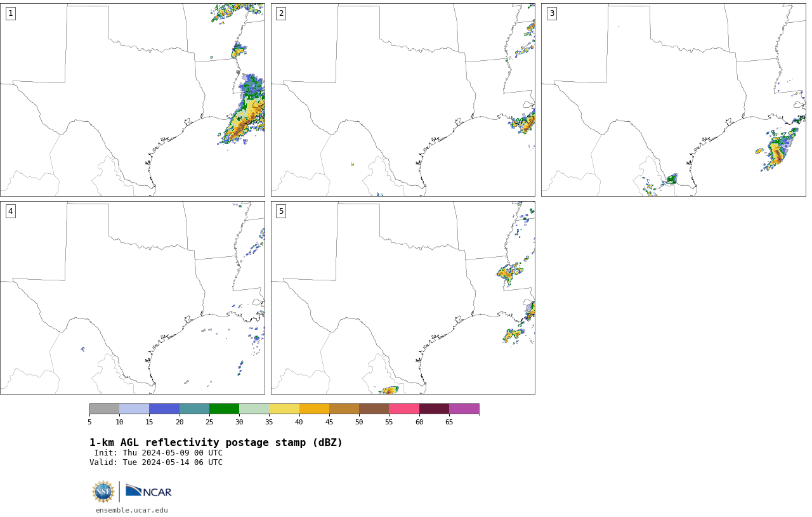Click the reflectivity postage stamp title
The height and width of the screenshot is (517, 812).
tap(216, 443)
